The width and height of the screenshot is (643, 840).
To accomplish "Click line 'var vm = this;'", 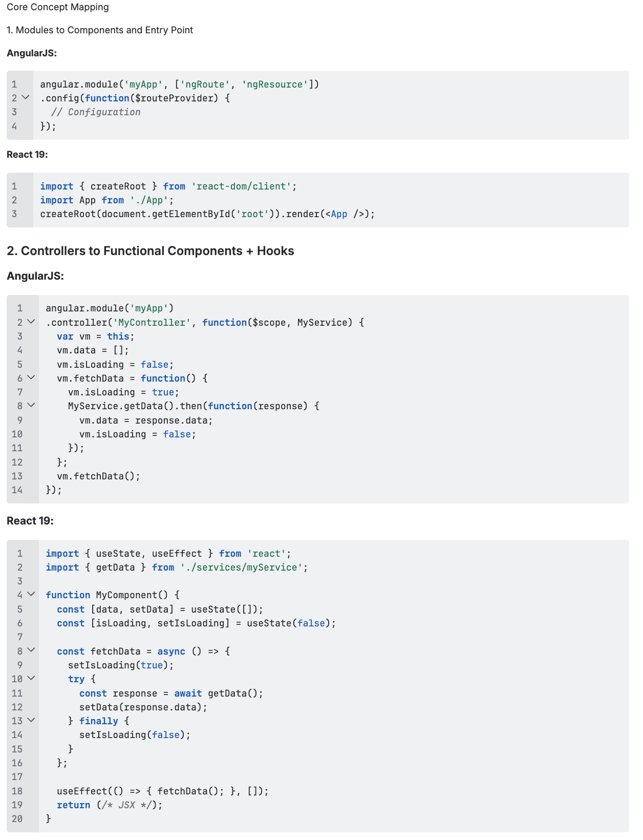I will coord(96,337).
